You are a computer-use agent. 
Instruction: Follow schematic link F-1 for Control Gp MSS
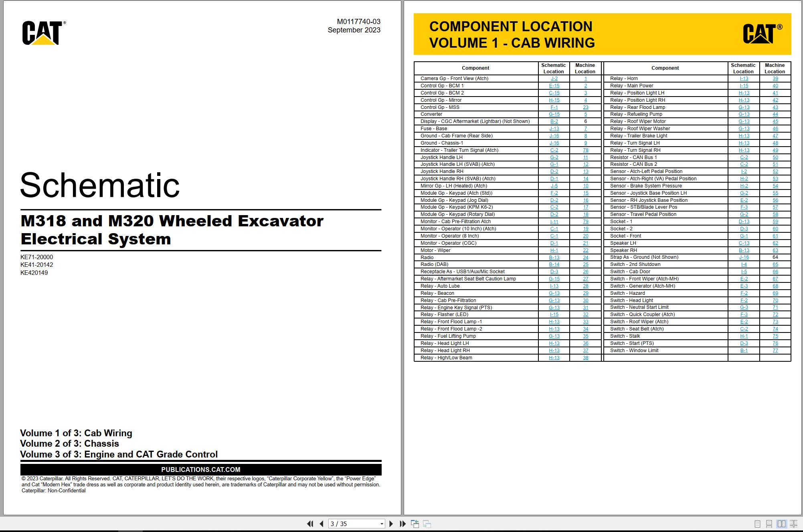pos(554,107)
